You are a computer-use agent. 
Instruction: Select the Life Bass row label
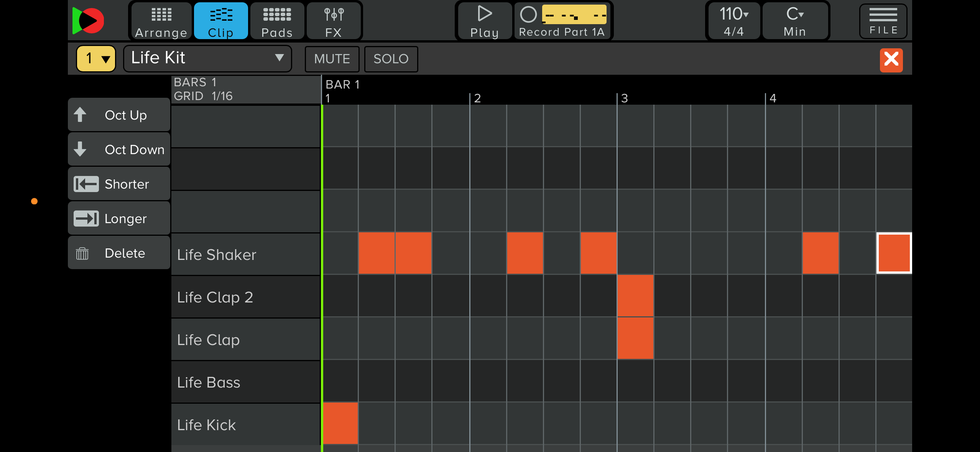[246, 382]
